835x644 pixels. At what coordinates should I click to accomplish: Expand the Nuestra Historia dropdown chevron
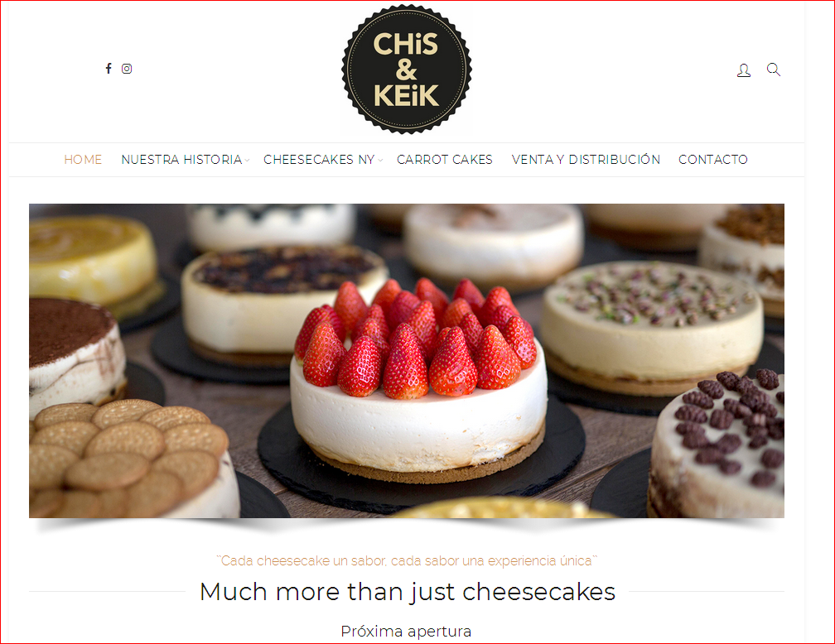point(247,161)
